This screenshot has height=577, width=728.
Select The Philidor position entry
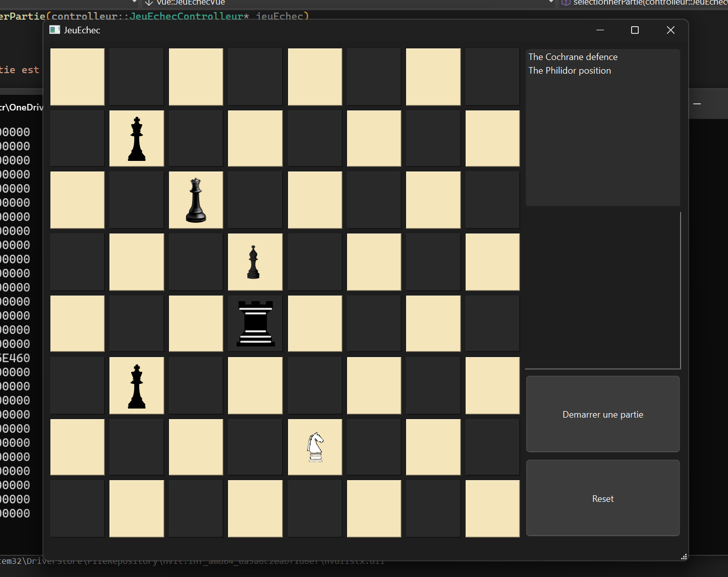pyautogui.click(x=570, y=70)
